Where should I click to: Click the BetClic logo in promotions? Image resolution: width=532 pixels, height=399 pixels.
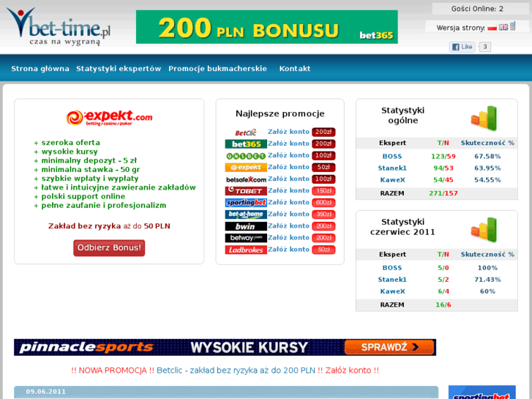[x=246, y=132]
